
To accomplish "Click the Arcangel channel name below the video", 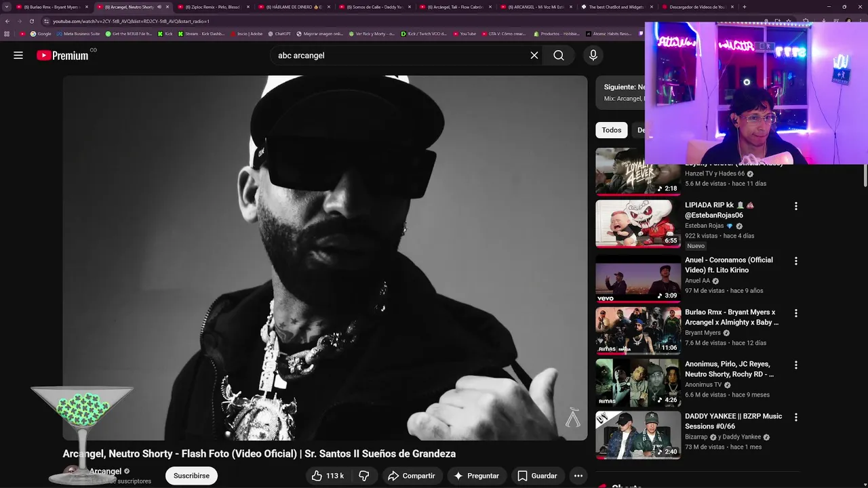I will click(x=105, y=471).
